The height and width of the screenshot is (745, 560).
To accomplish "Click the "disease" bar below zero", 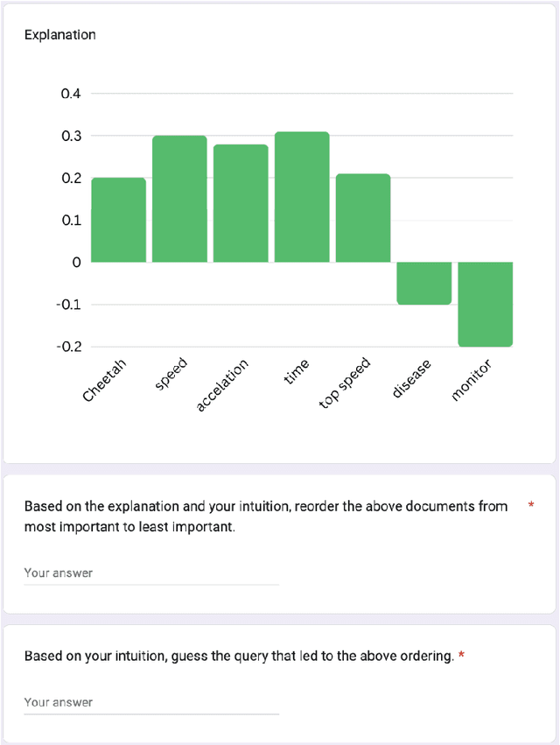I will click(423, 280).
